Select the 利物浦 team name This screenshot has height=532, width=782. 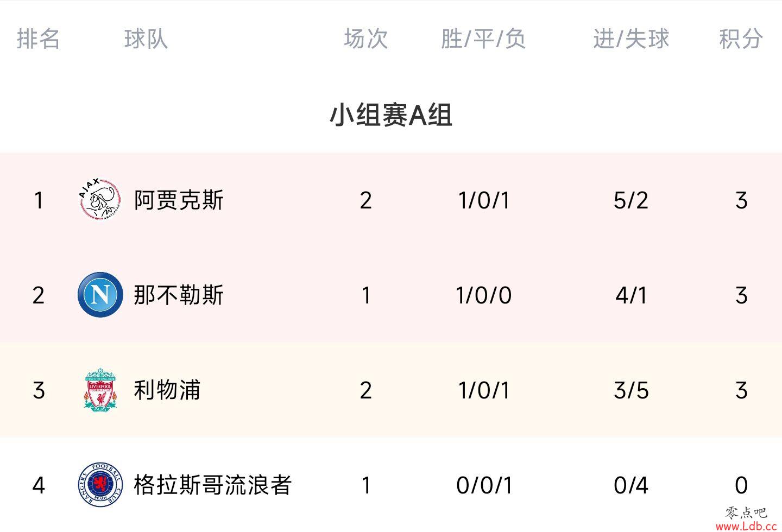click(x=167, y=390)
